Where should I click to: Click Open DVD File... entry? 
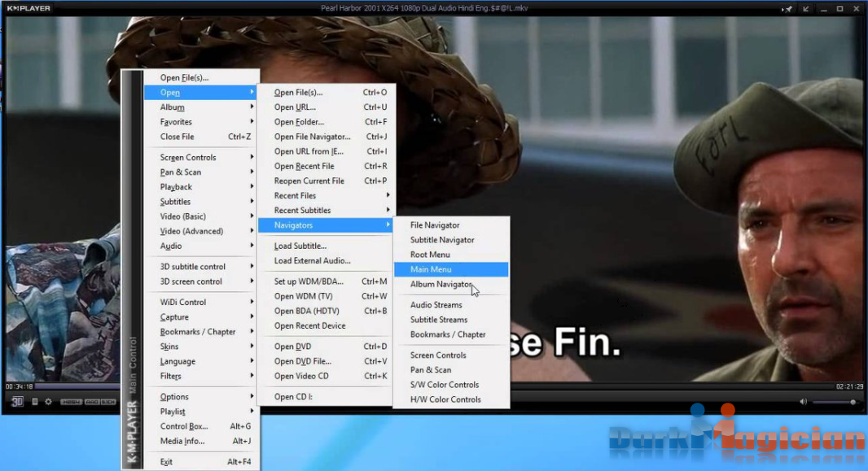tap(326, 361)
